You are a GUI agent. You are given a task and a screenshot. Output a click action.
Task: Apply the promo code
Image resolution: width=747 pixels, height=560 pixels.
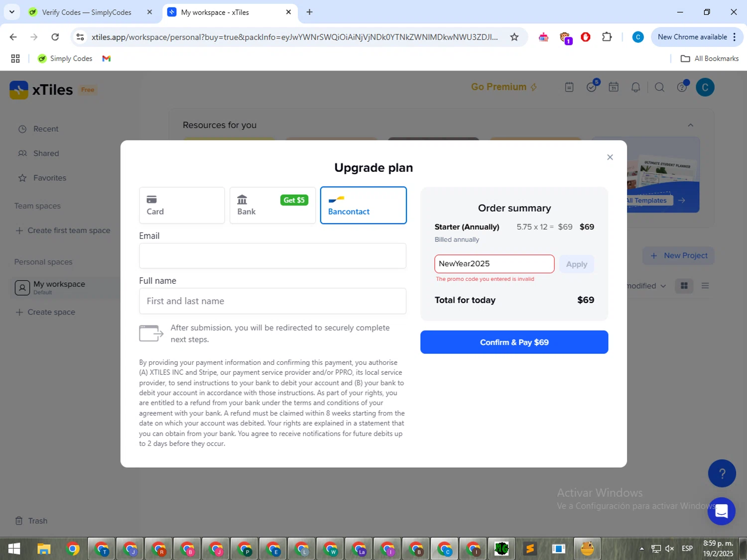[576, 264]
